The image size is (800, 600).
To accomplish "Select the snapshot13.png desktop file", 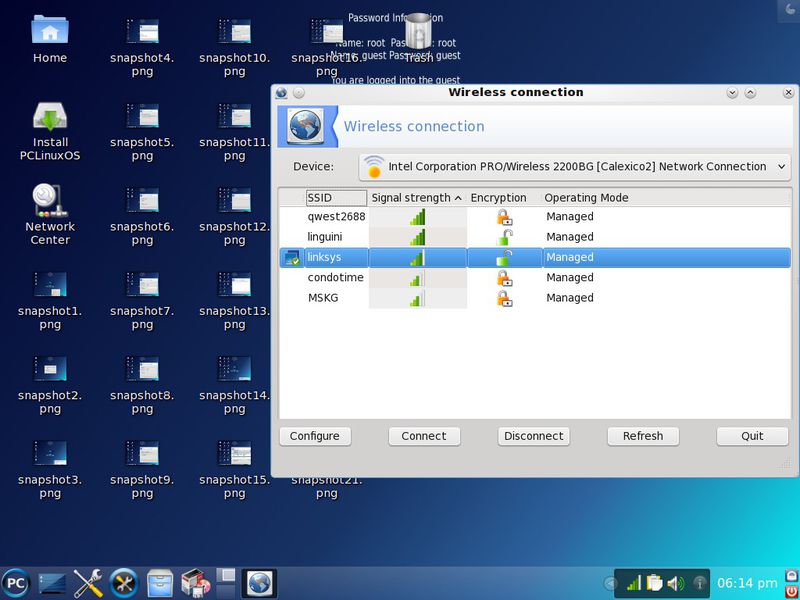I will (235, 300).
